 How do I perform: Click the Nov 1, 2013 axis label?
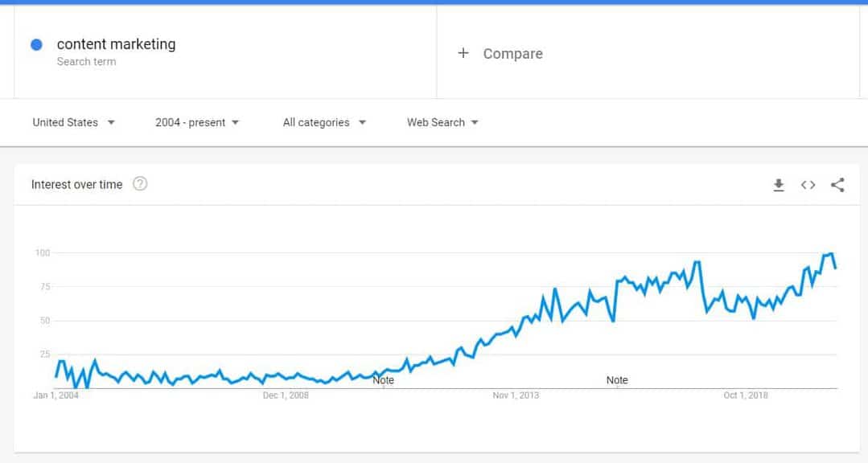(516, 395)
